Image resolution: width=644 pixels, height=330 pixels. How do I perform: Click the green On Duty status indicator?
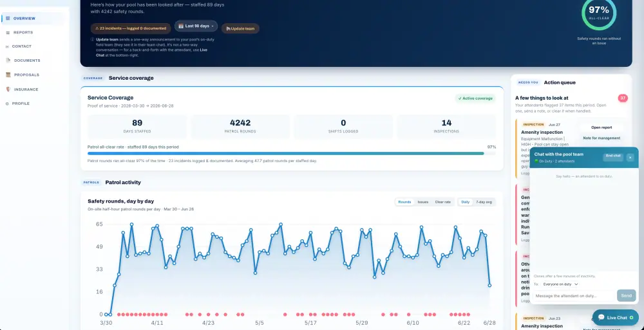pyautogui.click(x=536, y=161)
